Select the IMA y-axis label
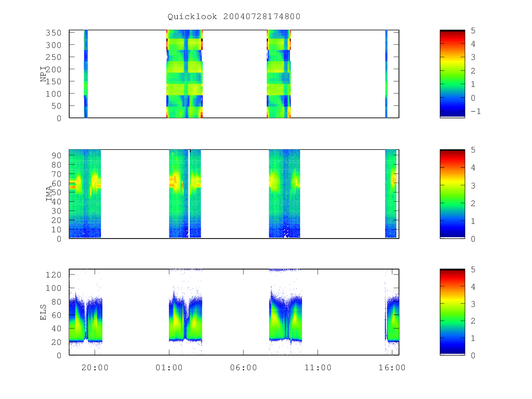Viewport: 532px width, 399px height. (50, 194)
